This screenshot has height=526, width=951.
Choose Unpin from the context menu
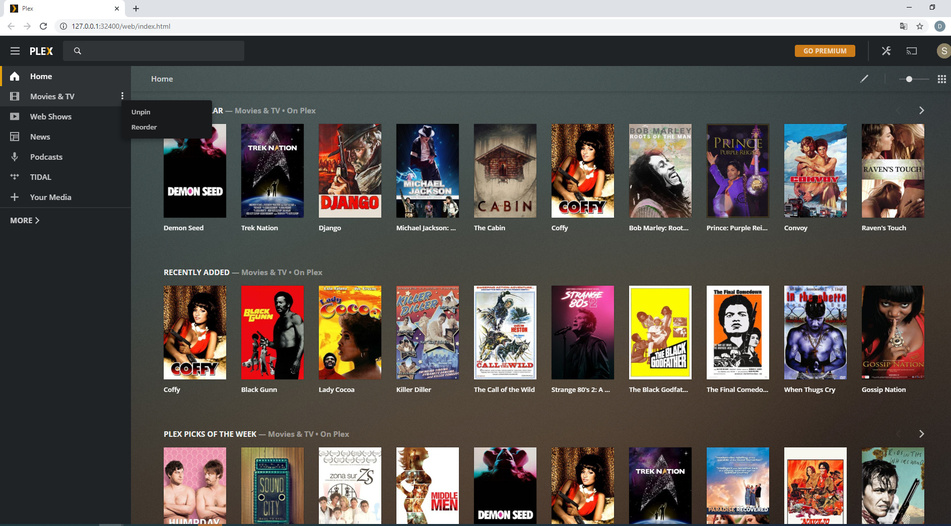tap(141, 112)
